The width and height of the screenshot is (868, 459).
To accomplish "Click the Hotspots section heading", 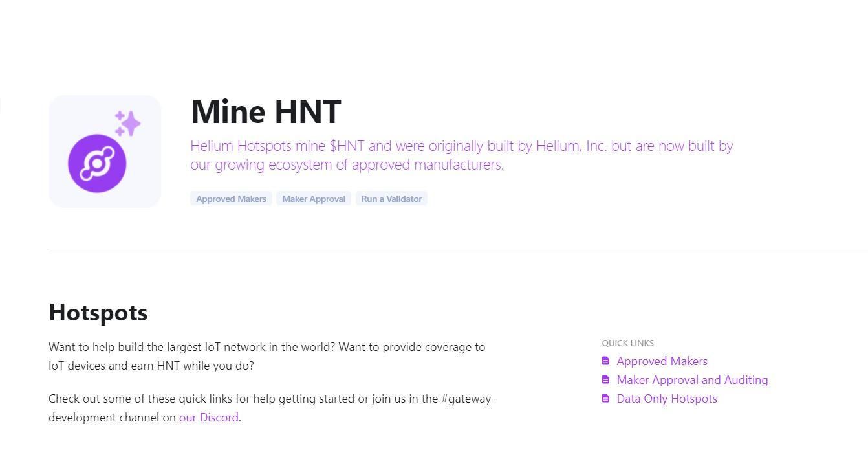I will [98, 313].
